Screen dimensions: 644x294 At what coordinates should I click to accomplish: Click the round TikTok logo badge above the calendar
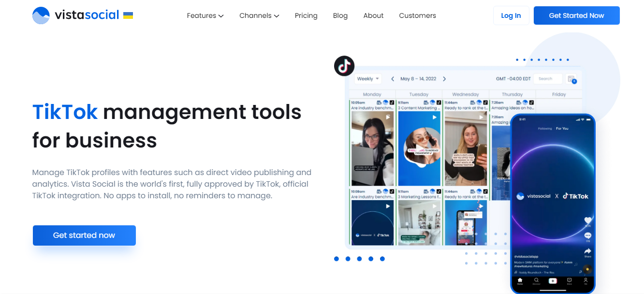[x=344, y=66]
